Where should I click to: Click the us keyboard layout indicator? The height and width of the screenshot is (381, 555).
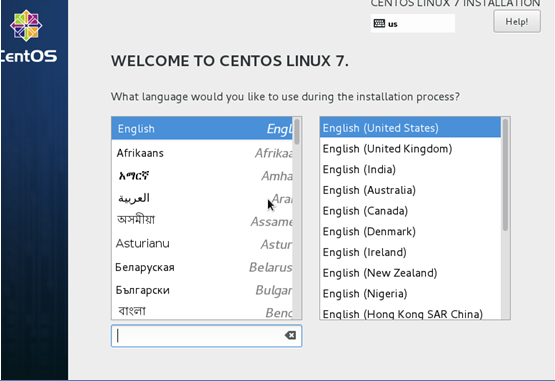point(413,23)
